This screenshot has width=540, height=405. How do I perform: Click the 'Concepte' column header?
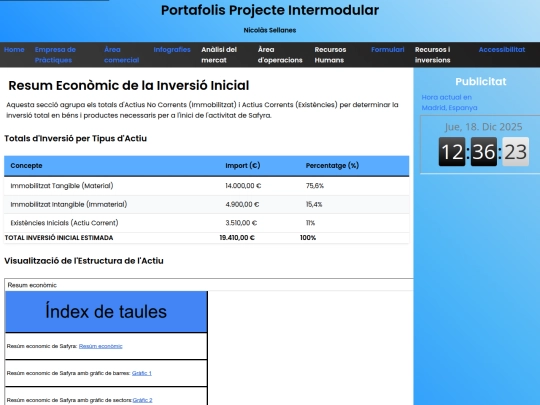(x=26, y=166)
